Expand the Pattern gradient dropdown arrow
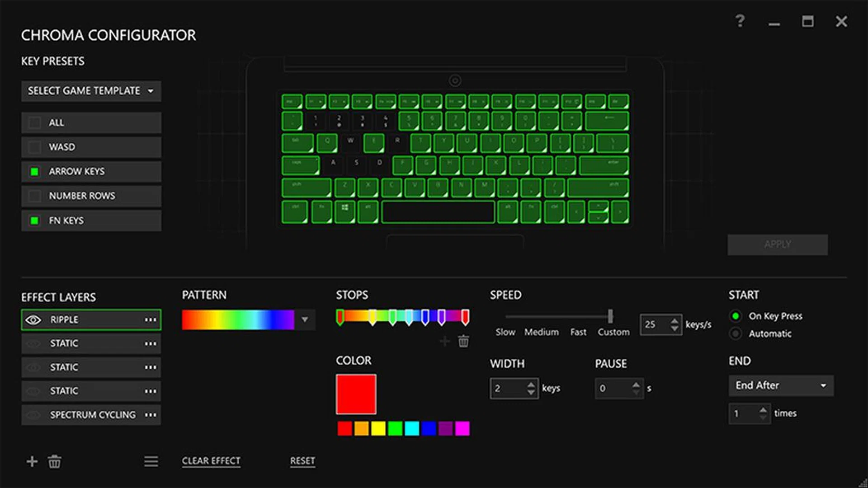868x488 pixels. point(305,320)
